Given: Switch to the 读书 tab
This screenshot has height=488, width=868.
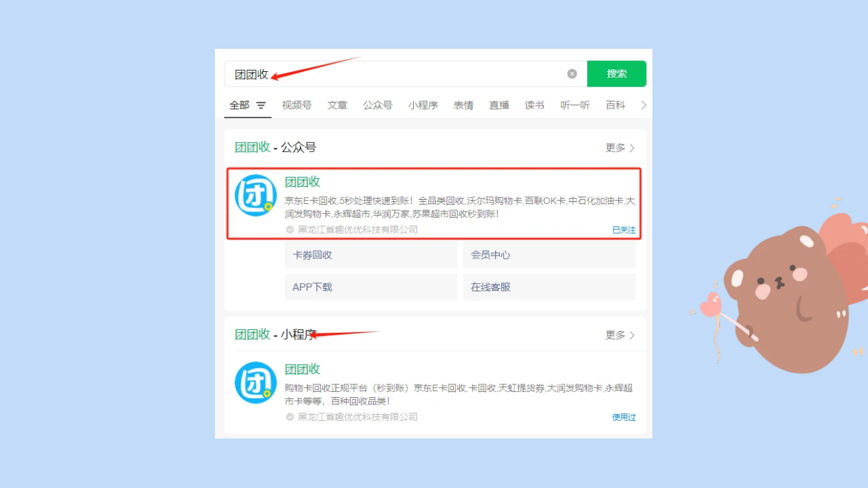Looking at the screenshot, I should click(534, 105).
